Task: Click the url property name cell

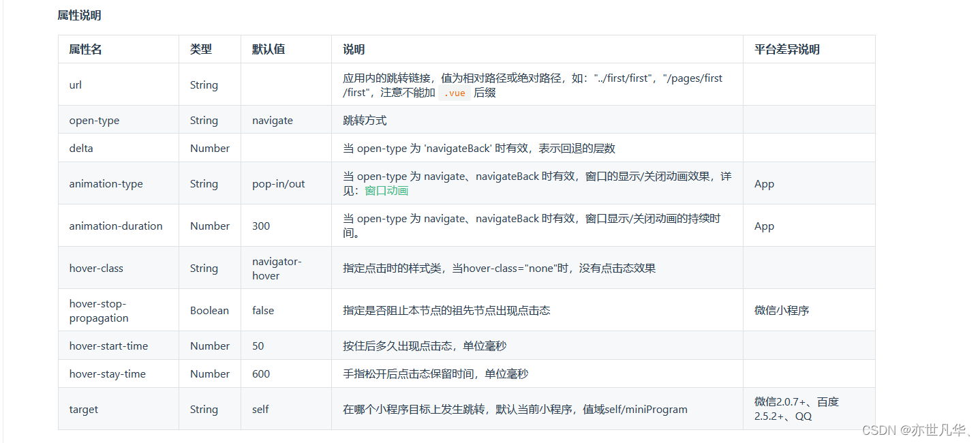Action: pos(76,85)
